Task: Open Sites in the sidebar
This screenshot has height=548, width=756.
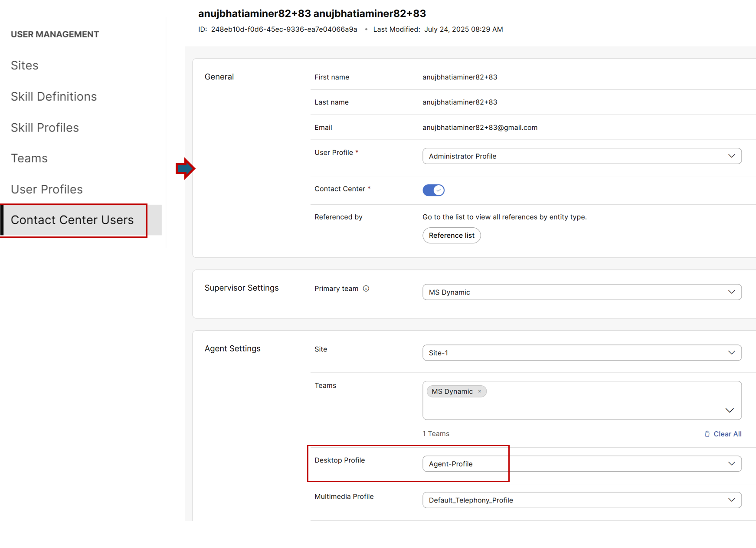Action: (25, 66)
